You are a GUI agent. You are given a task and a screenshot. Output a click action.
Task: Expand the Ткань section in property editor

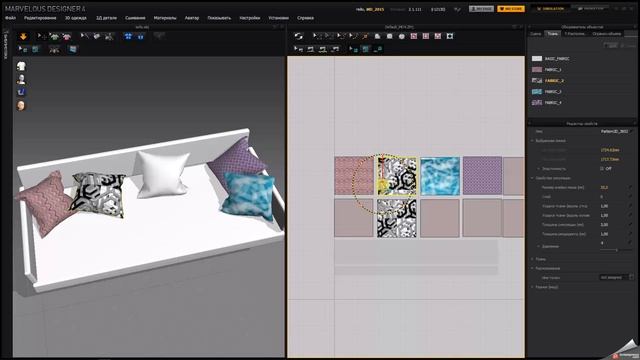(x=532, y=259)
